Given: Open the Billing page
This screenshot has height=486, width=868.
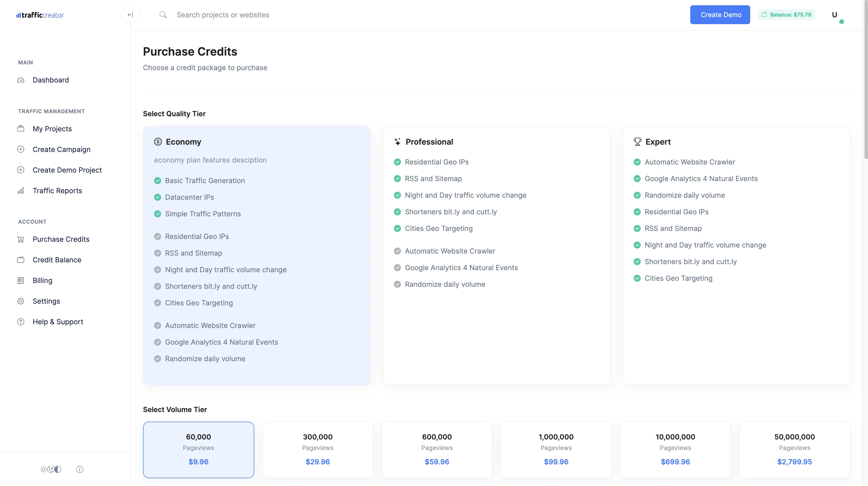Looking at the screenshot, I should [x=42, y=280].
